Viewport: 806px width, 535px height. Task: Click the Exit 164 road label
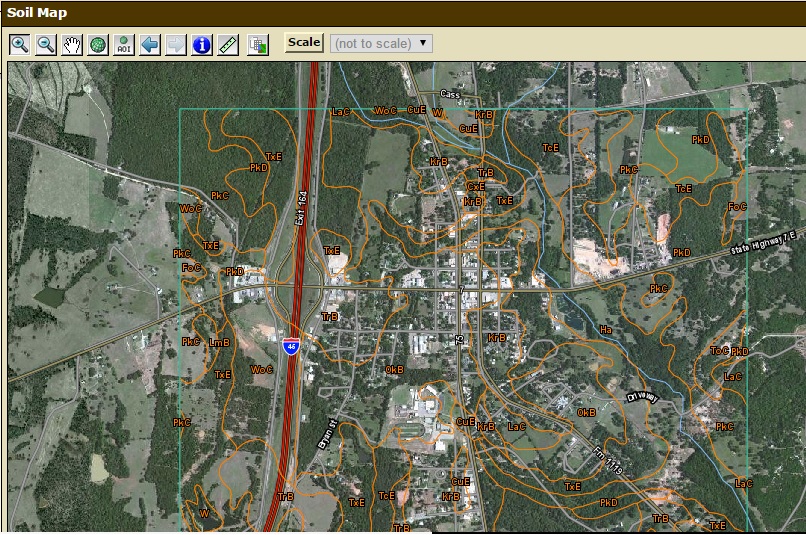click(301, 208)
